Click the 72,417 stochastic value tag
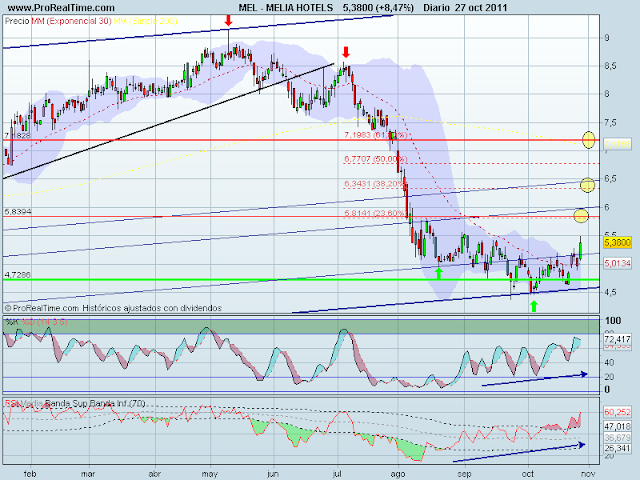The width and height of the screenshot is (640, 480). (618, 339)
